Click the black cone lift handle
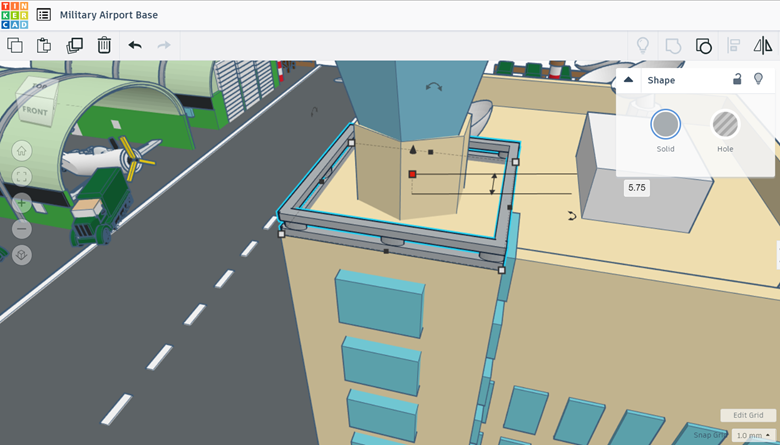Viewport: 780px width, 445px height. click(x=413, y=149)
